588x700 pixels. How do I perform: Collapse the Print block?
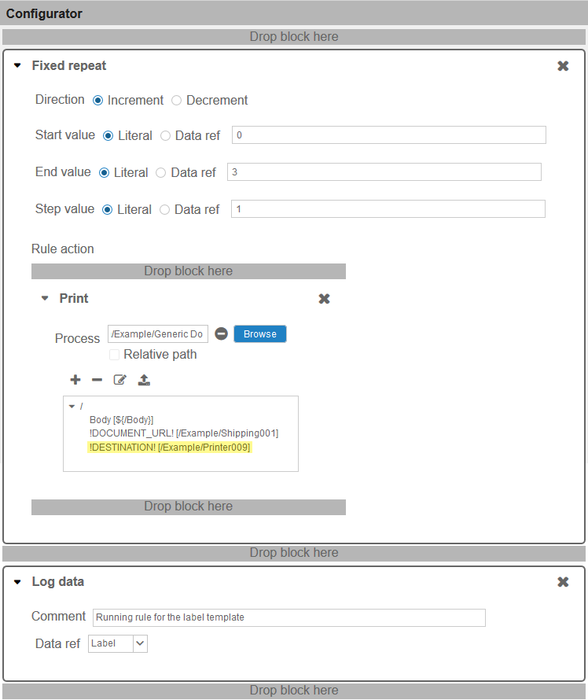[45, 298]
